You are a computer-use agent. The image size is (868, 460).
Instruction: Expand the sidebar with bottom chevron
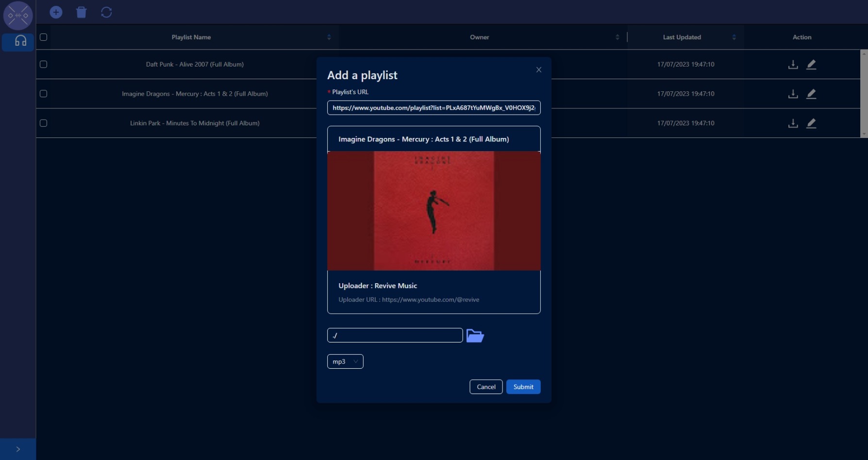(18, 449)
